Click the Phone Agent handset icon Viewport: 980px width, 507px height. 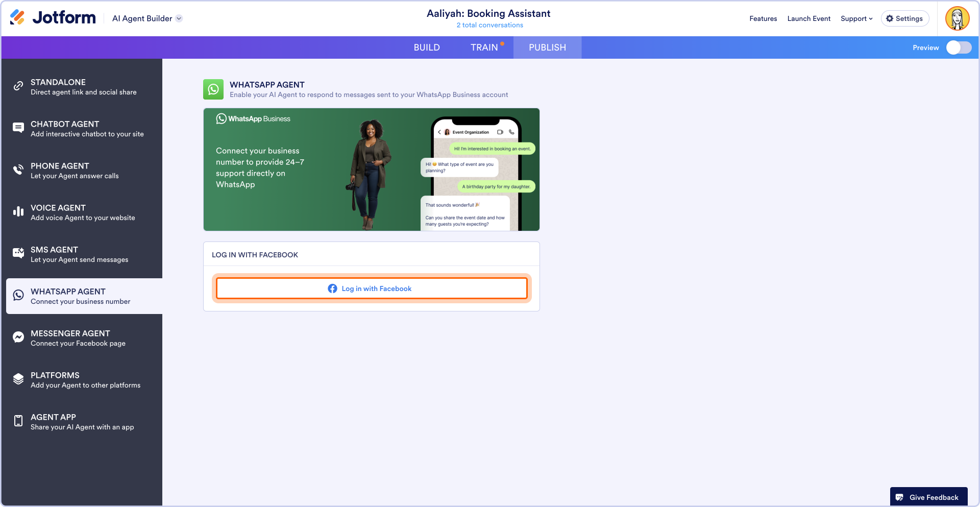point(18,170)
